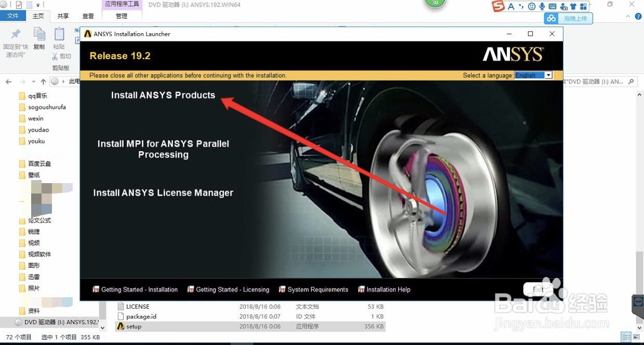Open Sogou soft keyboard icon
Viewport: 644px width, 345px height.
tap(553, 6)
